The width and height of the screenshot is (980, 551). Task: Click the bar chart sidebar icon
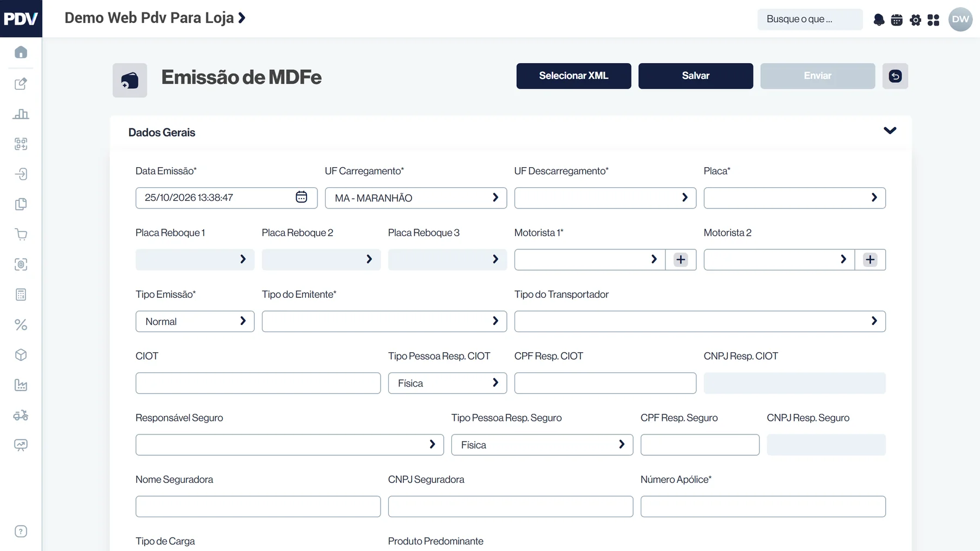pyautogui.click(x=21, y=114)
